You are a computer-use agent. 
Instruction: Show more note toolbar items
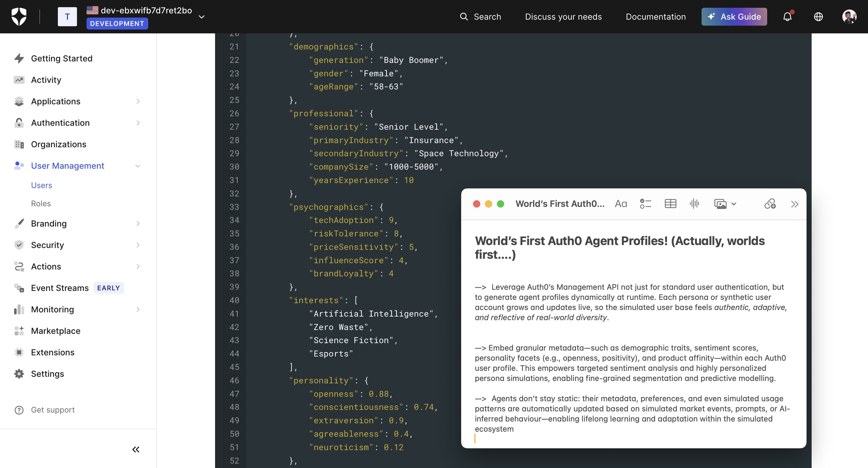795,204
